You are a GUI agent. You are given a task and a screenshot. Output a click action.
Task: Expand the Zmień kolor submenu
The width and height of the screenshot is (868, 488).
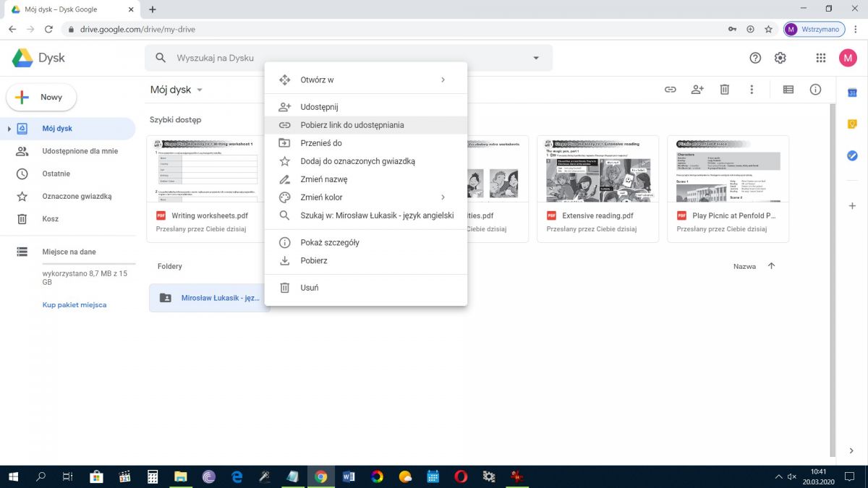[443, 197]
